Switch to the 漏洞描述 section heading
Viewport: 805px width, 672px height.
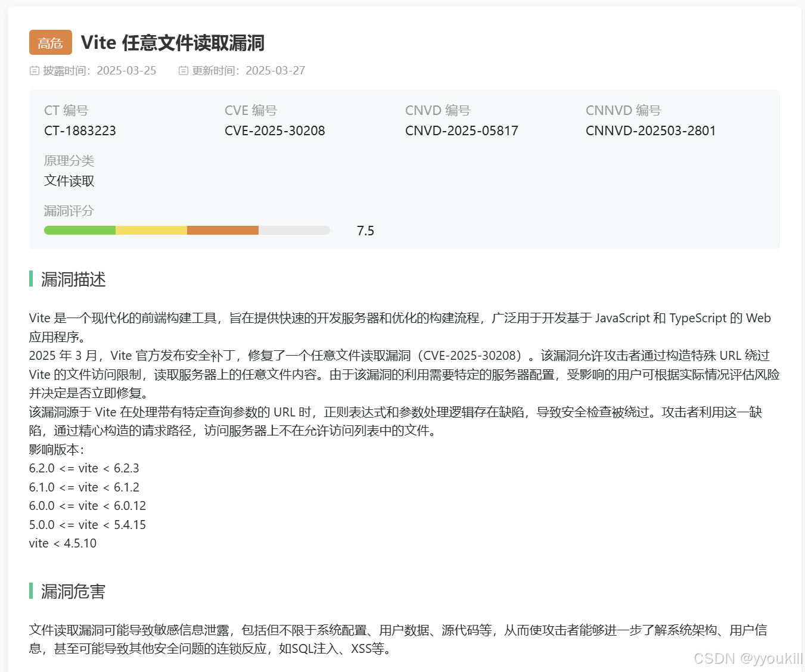pos(72,279)
